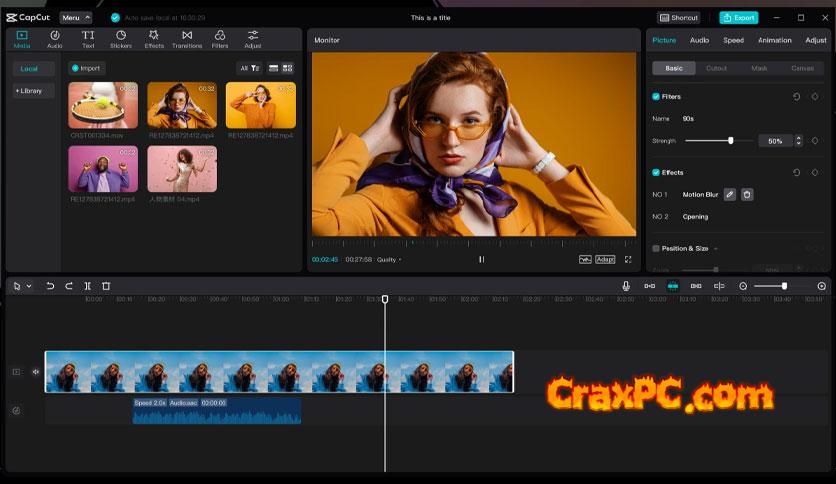Image resolution: width=836 pixels, height=484 pixels.
Task: Select the Cutout sub-tab
Action: click(716, 68)
